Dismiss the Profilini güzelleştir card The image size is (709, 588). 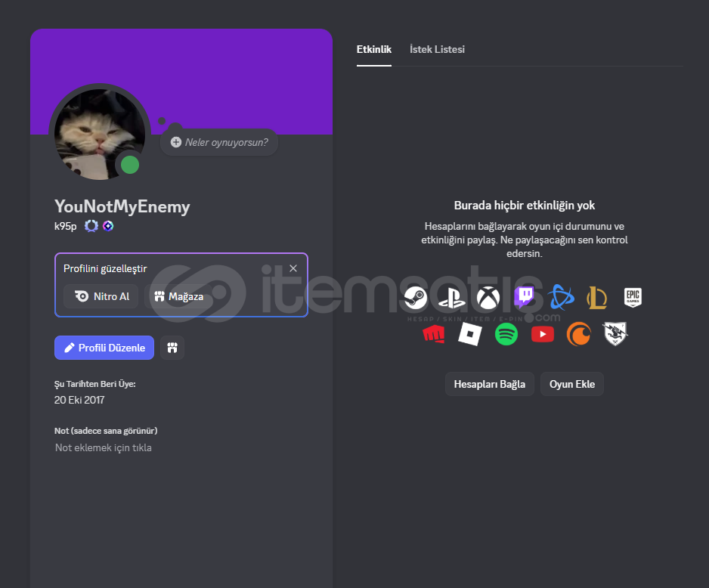(293, 268)
